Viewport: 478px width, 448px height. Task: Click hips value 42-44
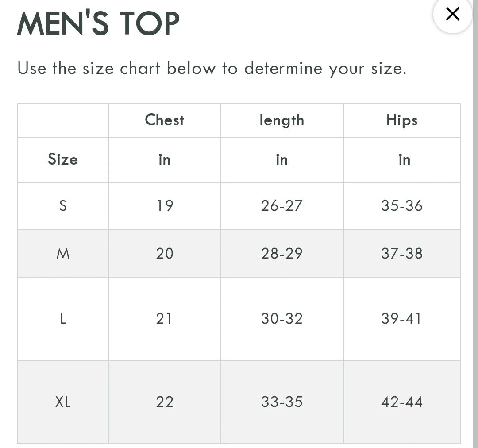point(402,402)
